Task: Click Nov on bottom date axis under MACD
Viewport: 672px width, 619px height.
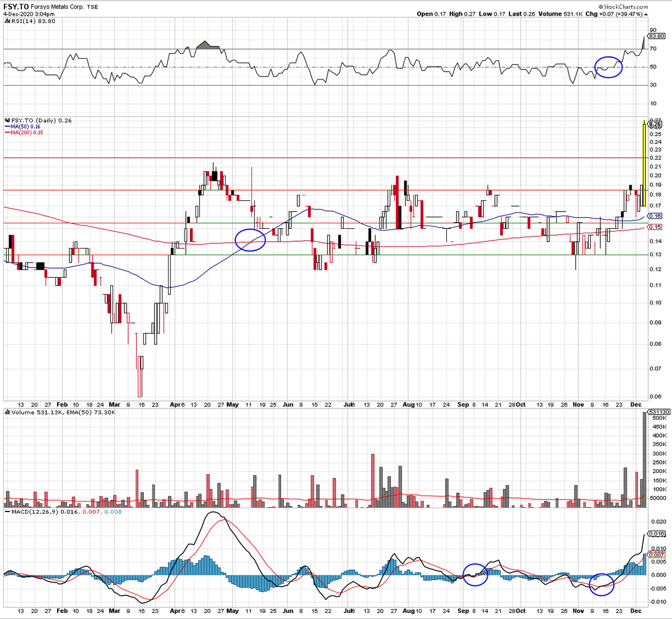Action: tap(578, 612)
